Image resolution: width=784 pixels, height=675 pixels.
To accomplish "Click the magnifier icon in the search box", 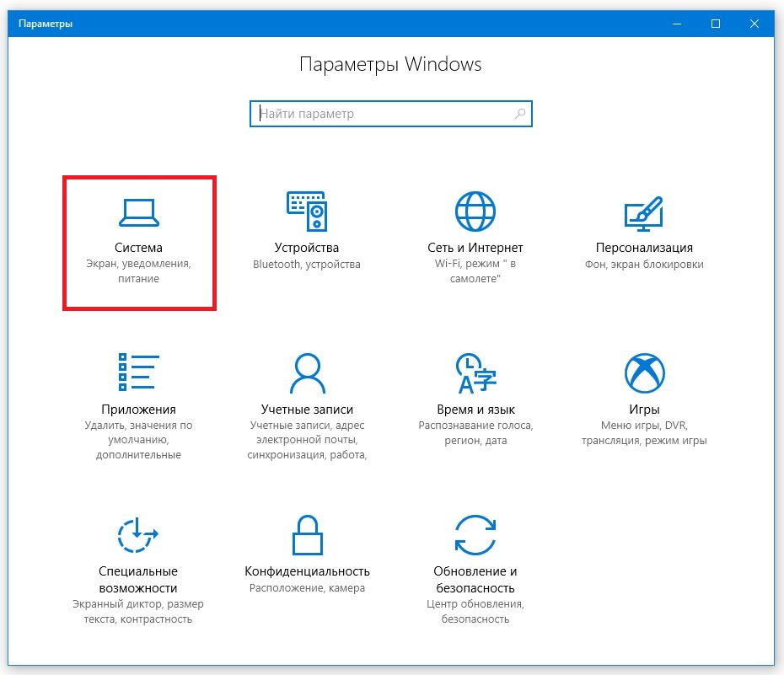I will click(520, 114).
